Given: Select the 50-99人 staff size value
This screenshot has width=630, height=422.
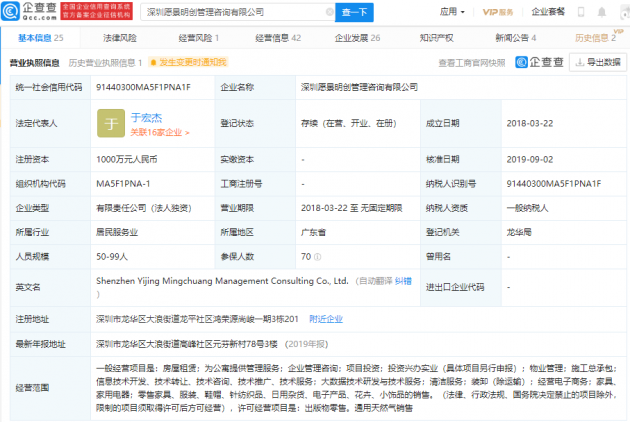Looking at the screenshot, I should coord(112,256).
